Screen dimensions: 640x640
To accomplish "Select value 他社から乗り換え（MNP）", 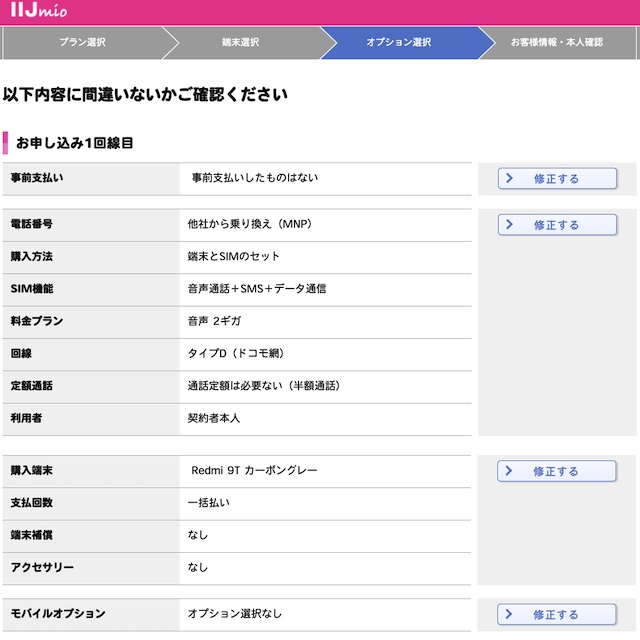I will coord(250,224).
